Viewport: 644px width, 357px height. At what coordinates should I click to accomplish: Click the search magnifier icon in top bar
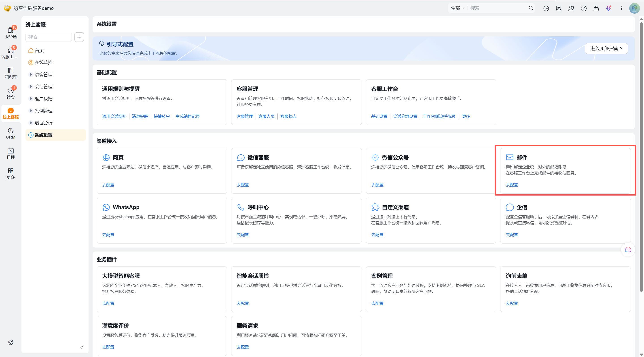click(x=531, y=8)
